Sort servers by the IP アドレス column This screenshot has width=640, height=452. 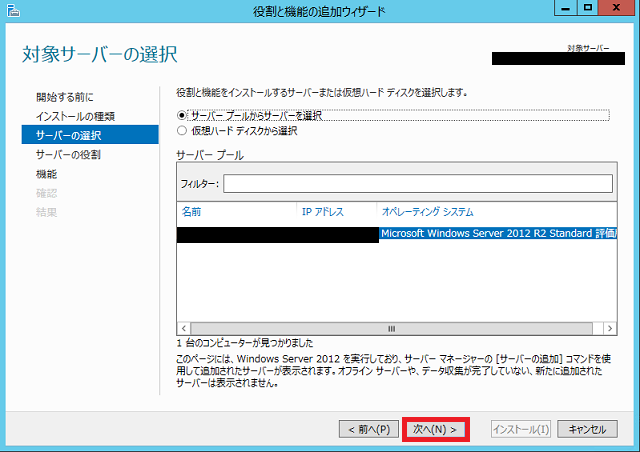323,212
